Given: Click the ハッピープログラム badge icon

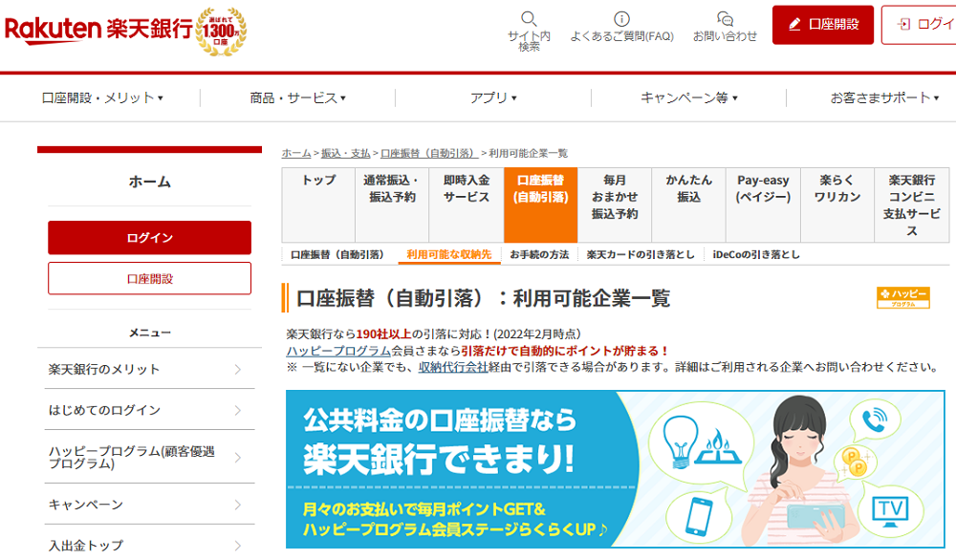Looking at the screenshot, I should (903, 297).
